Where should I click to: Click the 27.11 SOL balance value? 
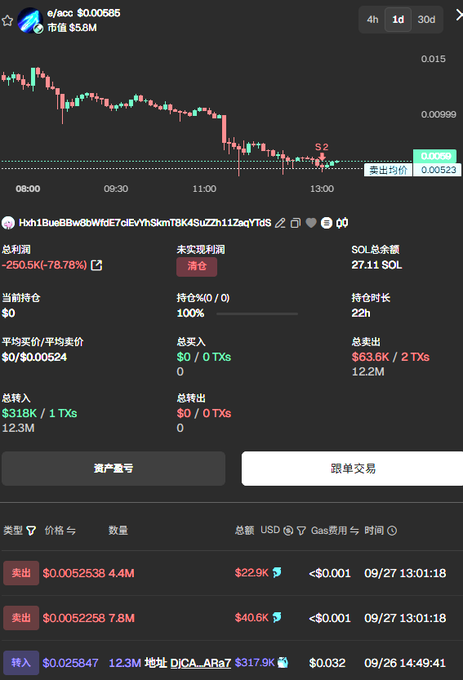(377, 265)
